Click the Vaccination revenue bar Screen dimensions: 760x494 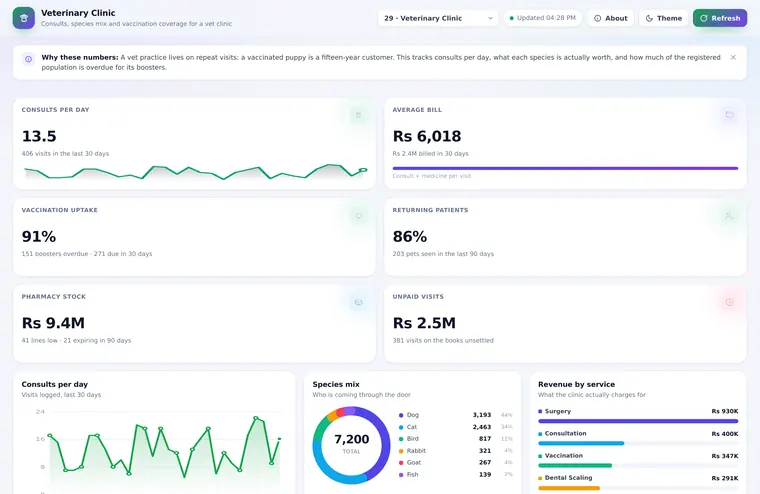tap(575, 465)
